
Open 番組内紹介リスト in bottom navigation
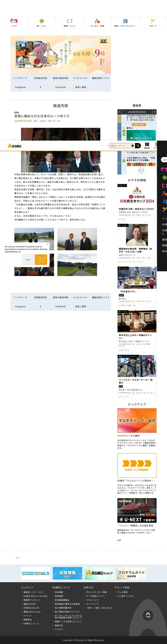coord(101,298)
